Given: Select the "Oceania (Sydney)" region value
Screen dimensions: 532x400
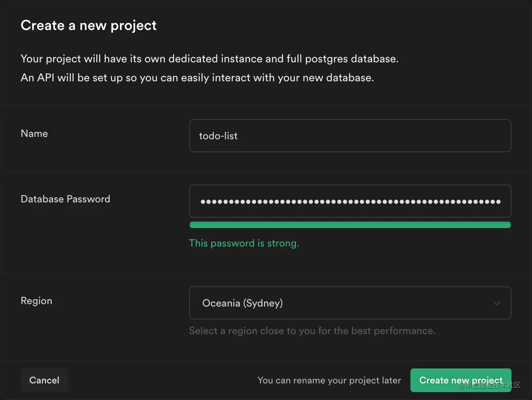Looking at the screenshot, I should [x=242, y=303].
